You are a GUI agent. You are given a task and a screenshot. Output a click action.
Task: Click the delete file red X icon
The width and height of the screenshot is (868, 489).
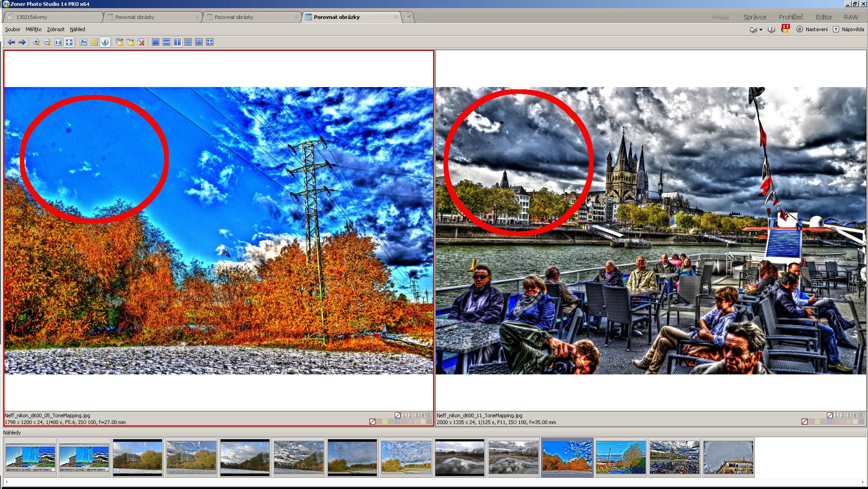point(141,42)
